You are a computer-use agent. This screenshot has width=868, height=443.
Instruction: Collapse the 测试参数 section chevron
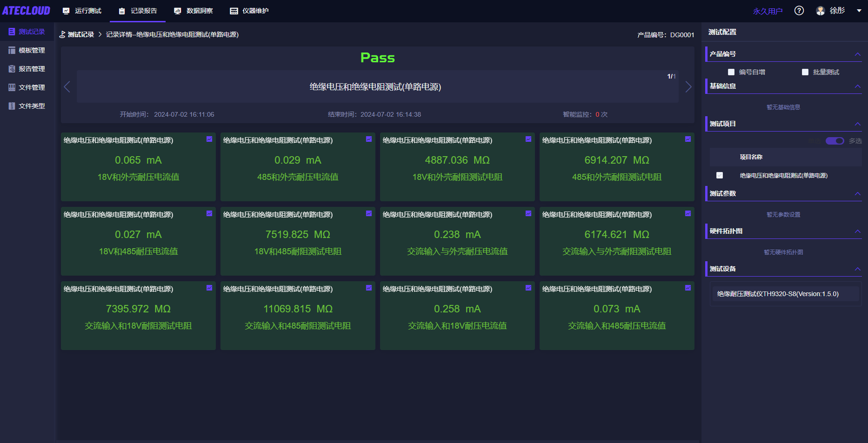(x=858, y=194)
